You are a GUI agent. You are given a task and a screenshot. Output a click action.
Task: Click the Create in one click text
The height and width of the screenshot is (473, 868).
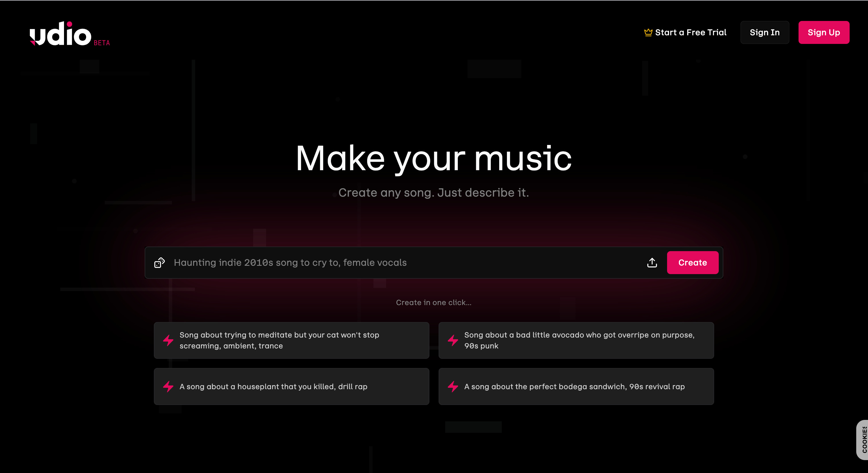pyautogui.click(x=434, y=302)
